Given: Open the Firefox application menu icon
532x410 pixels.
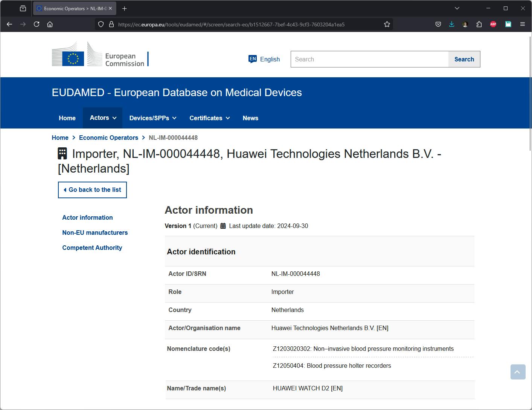Looking at the screenshot, I should click(522, 24).
